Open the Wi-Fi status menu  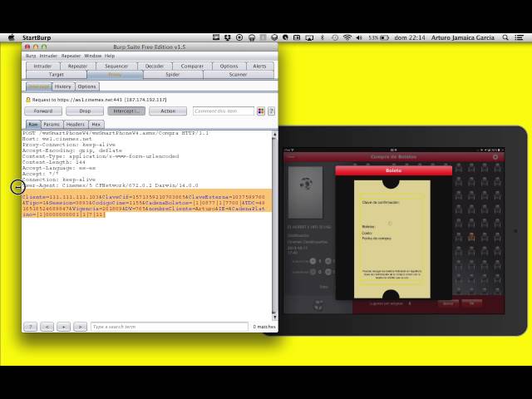click(347, 37)
